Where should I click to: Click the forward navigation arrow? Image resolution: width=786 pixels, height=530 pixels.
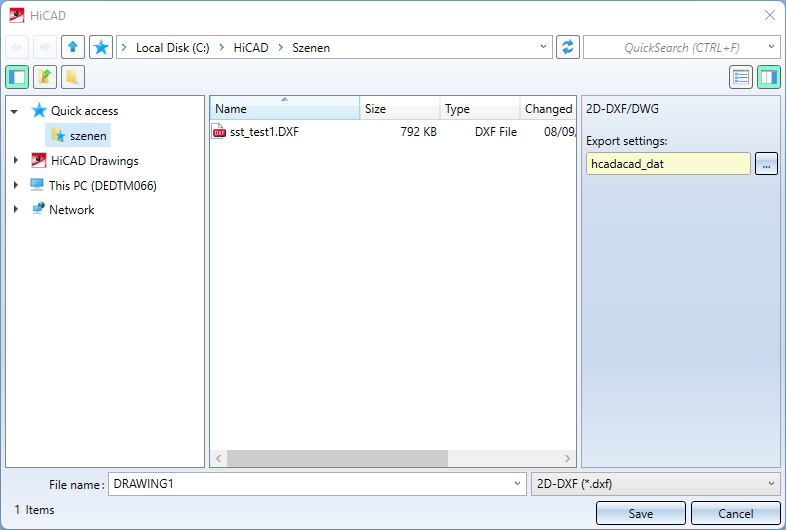tap(45, 48)
